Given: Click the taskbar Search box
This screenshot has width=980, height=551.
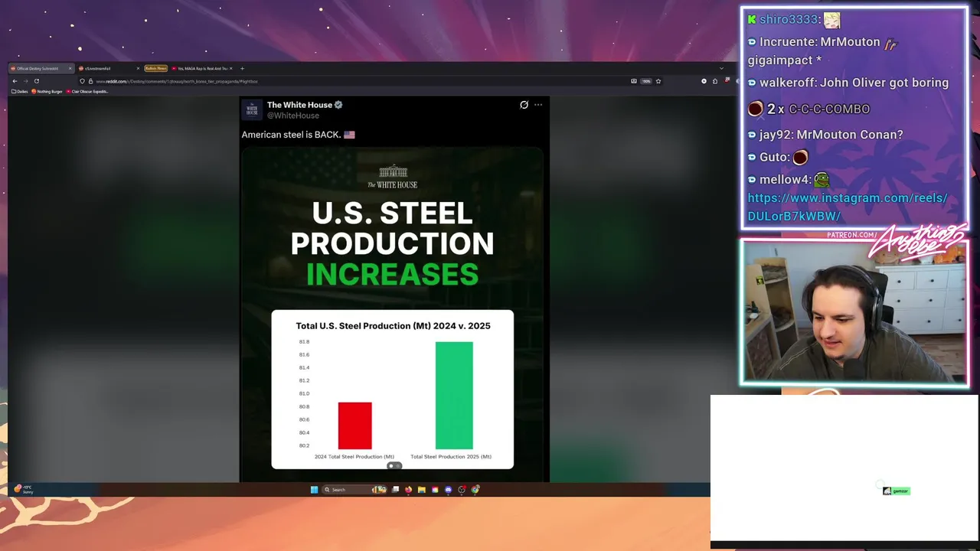Looking at the screenshot, I should point(354,490).
